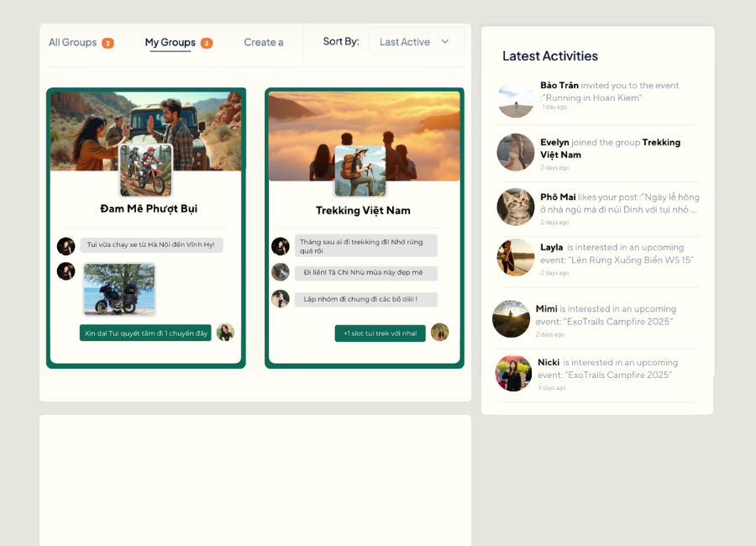Click avatar beside the motorcycle photo message

click(66, 271)
